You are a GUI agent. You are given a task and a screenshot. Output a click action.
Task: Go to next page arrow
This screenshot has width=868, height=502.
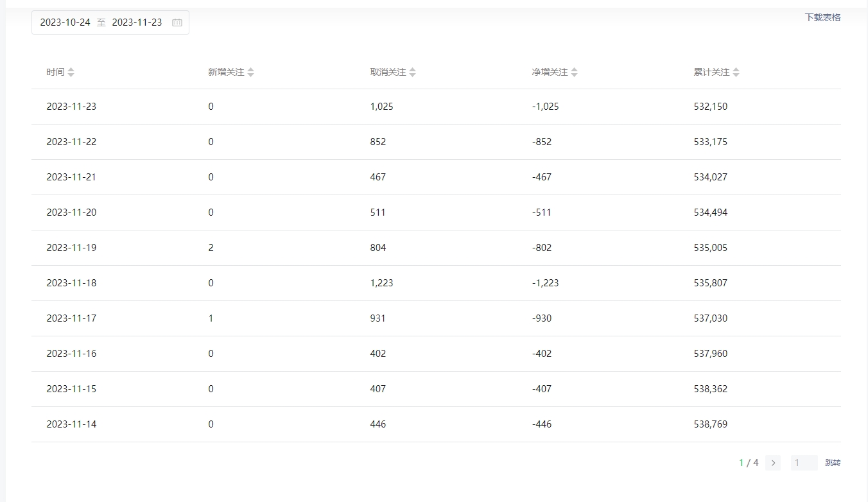click(773, 463)
